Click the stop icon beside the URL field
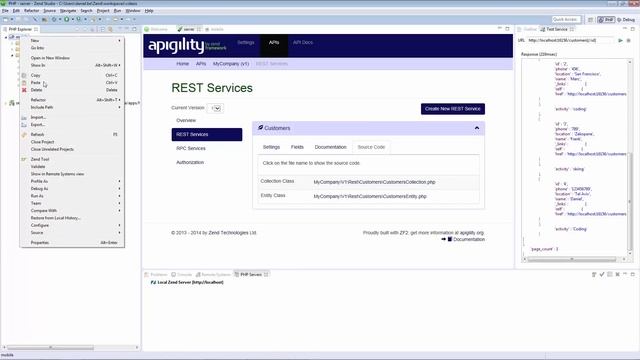The height and width of the screenshot is (360, 640). [x=629, y=40]
